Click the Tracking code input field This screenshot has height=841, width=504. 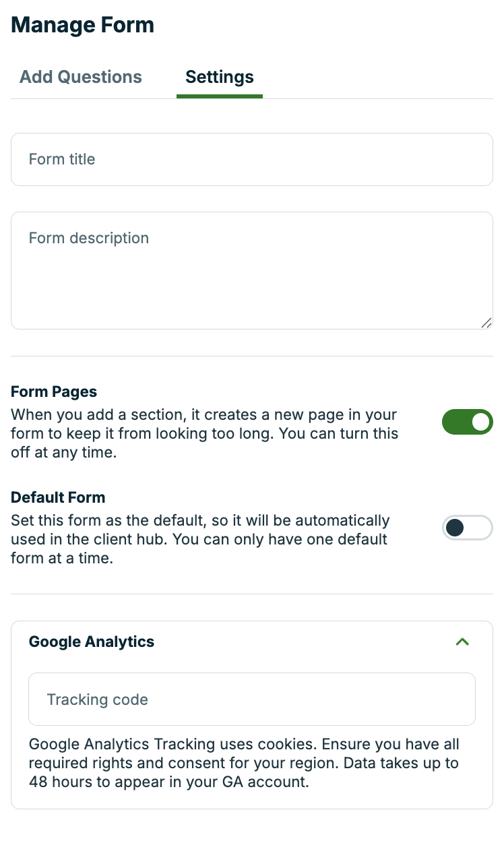point(251,699)
